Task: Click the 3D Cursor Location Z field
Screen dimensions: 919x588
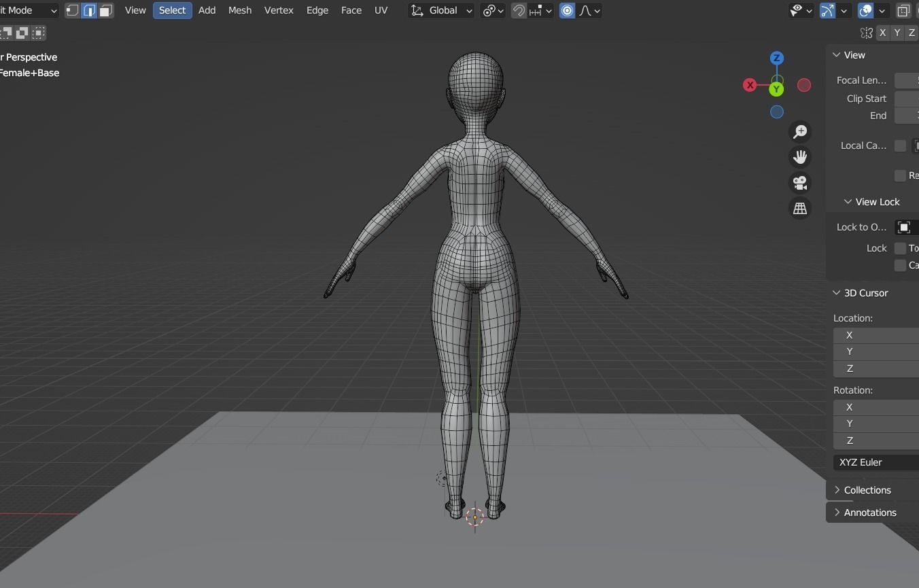Action: point(876,368)
